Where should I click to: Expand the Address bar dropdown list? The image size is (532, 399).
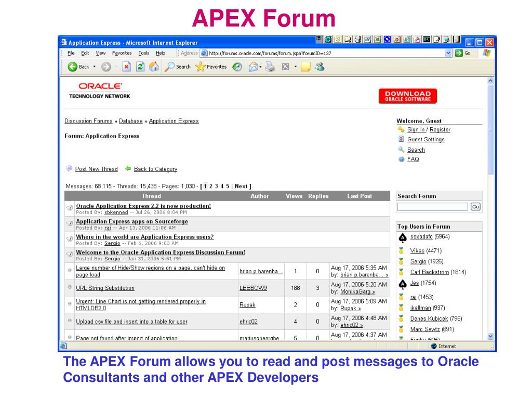448,53
